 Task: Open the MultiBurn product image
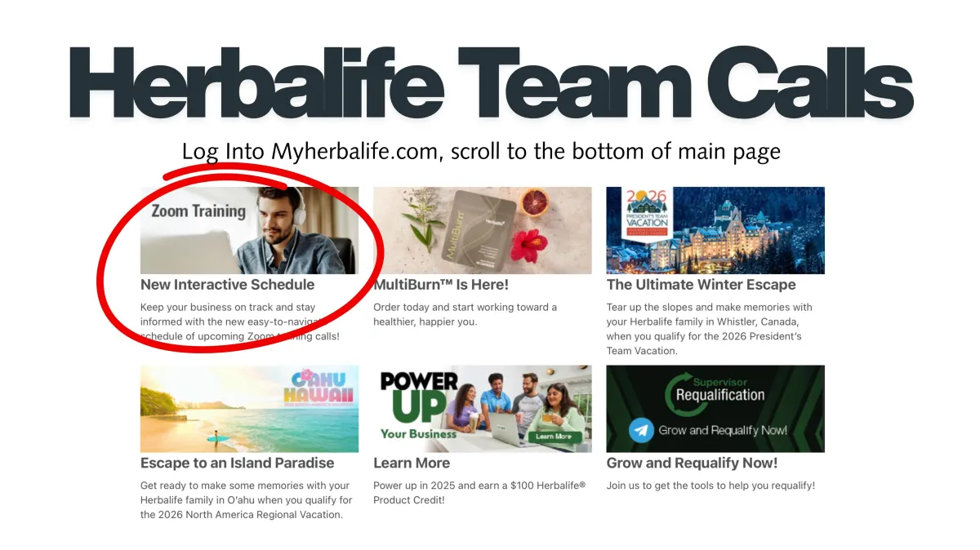click(x=482, y=230)
